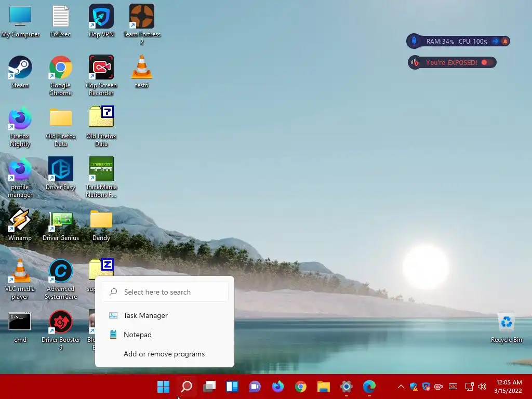Screen dimensions: 532x399
Task: Open File Explorer from the taskbar
Action: 323,387
